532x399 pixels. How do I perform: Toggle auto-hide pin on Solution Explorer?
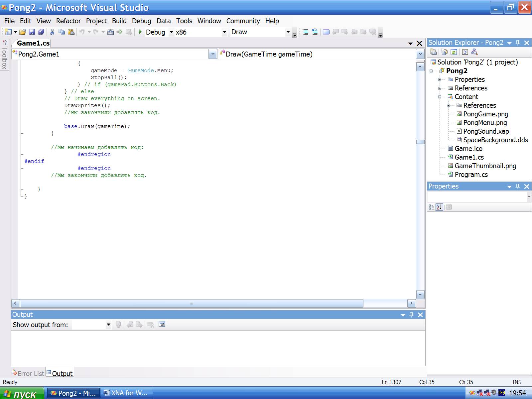tap(518, 43)
